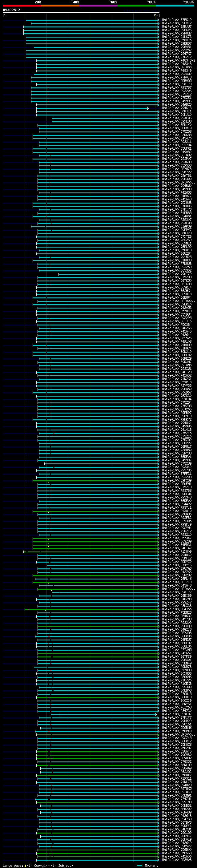Click hit label UniRef100_C9SIM8
This screenshot has height=868, width=197.
[x=176, y=802]
